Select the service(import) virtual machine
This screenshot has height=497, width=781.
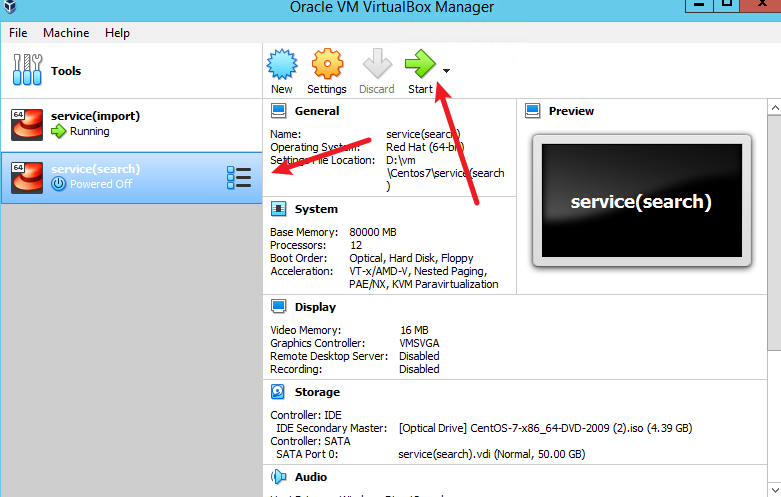pyautogui.click(x=131, y=124)
